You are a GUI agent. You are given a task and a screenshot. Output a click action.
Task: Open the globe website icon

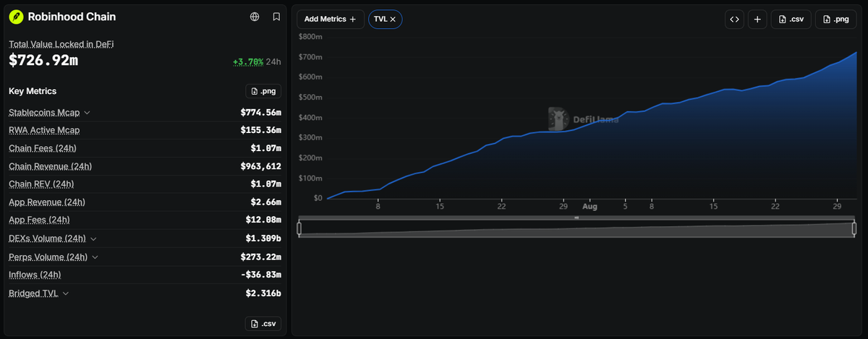pyautogui.click(x=255, y=17)
